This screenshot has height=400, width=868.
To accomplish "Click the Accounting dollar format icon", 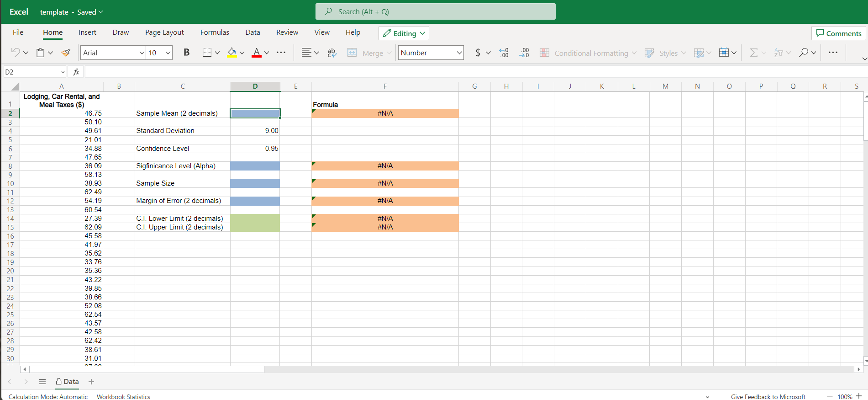I will [478, 53].
